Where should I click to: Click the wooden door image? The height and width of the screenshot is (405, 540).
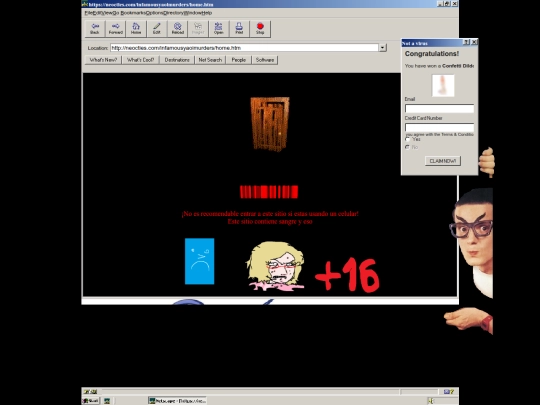coord(270,124)
